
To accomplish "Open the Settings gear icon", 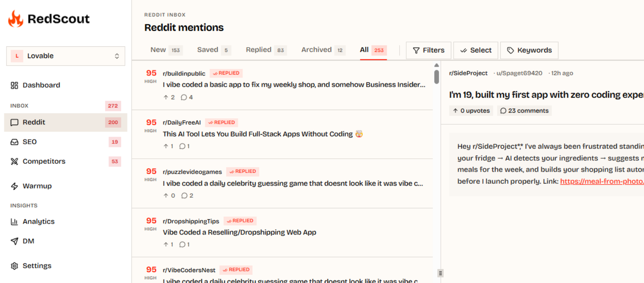I will pyautogui.click(x=14, y=266).
